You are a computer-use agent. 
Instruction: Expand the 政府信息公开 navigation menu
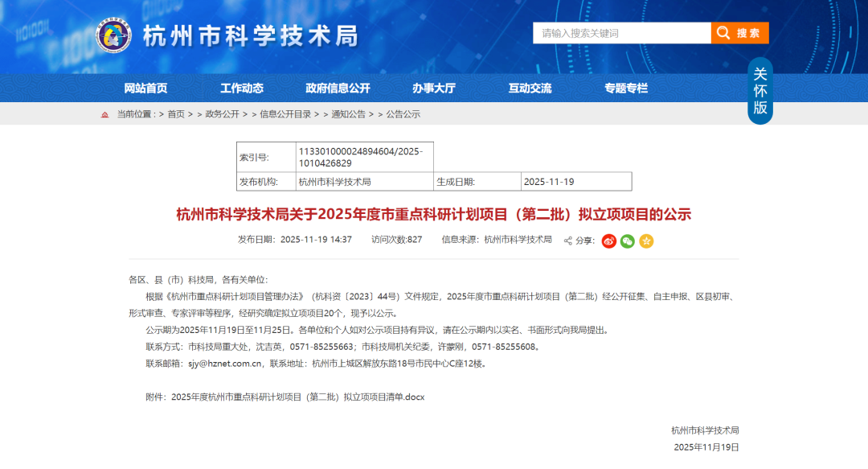pos(338,88)
